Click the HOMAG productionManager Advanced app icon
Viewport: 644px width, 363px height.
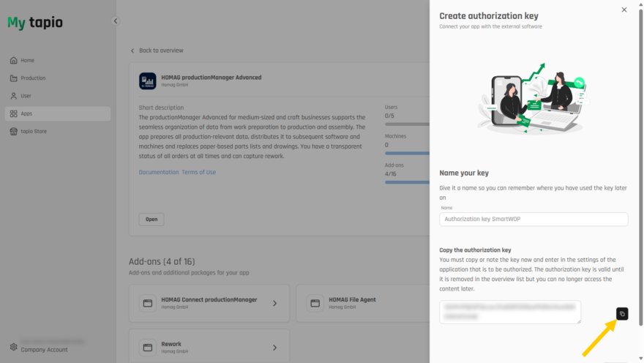[x=147, y=81]
